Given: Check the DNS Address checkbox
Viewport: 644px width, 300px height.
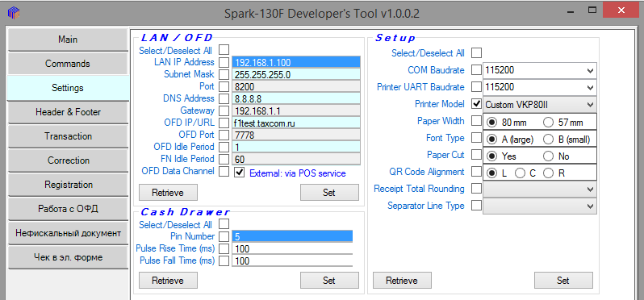Looking at the screenshot, I should click(224, 99).
